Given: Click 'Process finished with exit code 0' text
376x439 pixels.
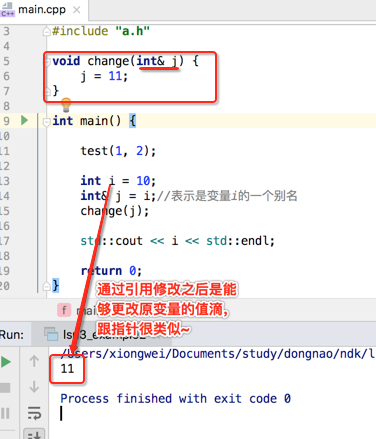Looking at the screenshot, I should click(175, 399).
